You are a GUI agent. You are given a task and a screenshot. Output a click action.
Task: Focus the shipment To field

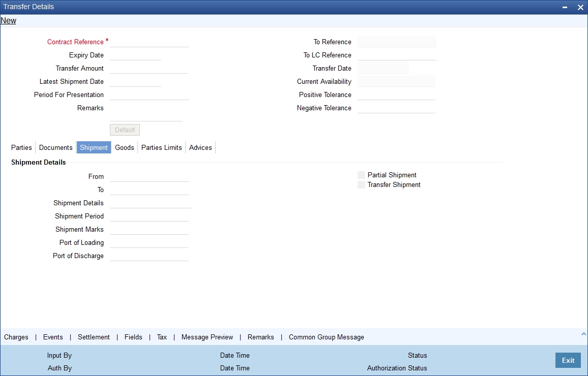(149, 190)
